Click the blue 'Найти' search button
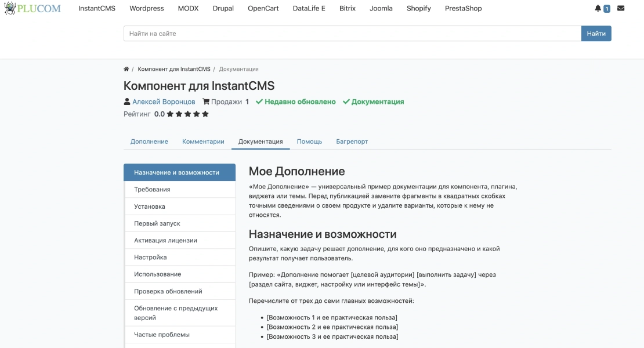This screenshot has width=644, height=348. tap(596, 34)
